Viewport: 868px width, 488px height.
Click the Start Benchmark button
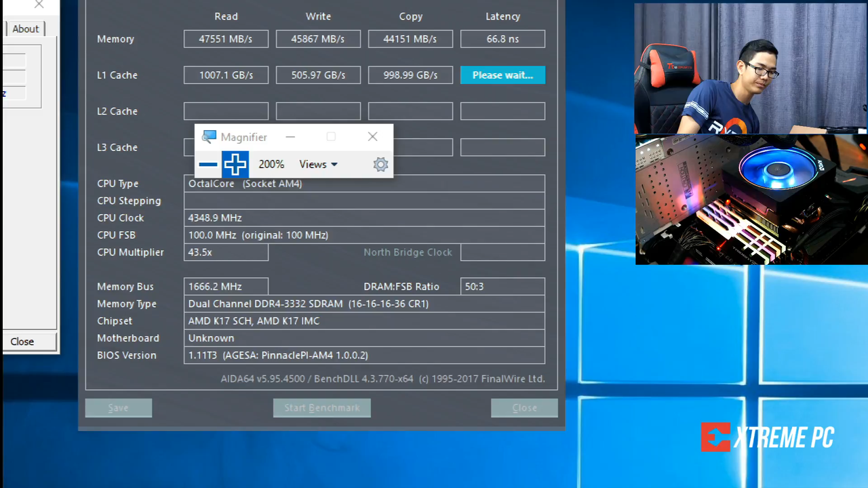click(x=322, y=407)
